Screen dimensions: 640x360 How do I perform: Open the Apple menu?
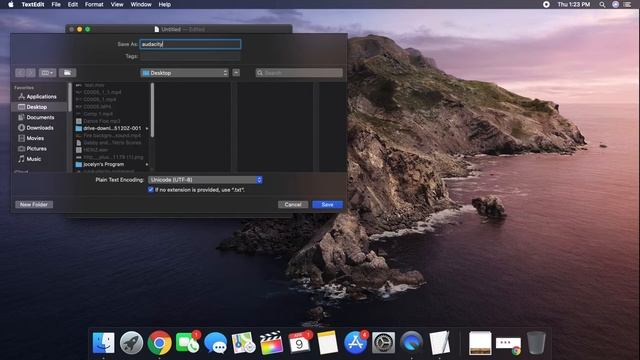[11, 4]
